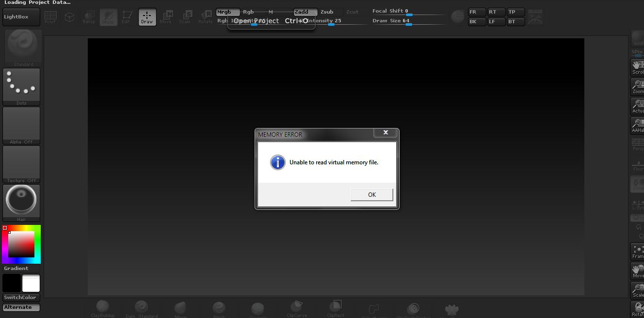644x318 pixels.
Task: Toggle Persp perspective icon
Action: click(x=637, y=144)
